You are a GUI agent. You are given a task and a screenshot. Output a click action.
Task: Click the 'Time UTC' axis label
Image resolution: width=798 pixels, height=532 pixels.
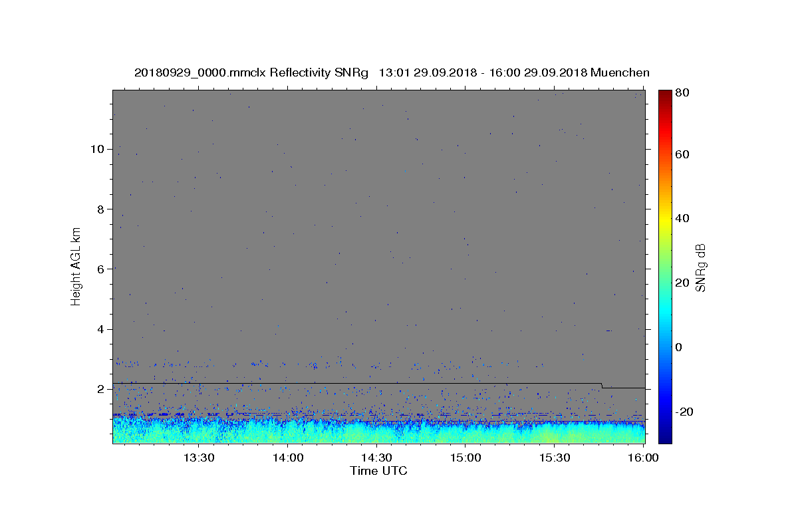click(x=378, y=471)
